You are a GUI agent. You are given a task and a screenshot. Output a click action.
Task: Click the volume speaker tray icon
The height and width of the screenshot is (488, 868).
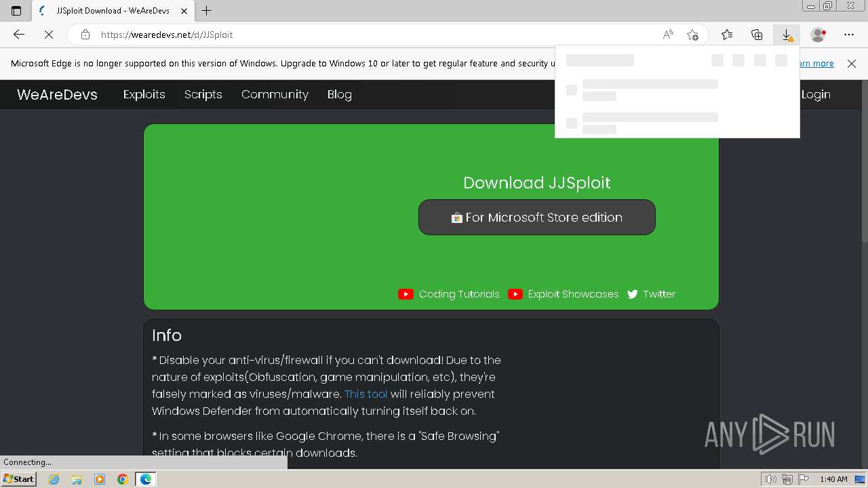coord(770,479)
